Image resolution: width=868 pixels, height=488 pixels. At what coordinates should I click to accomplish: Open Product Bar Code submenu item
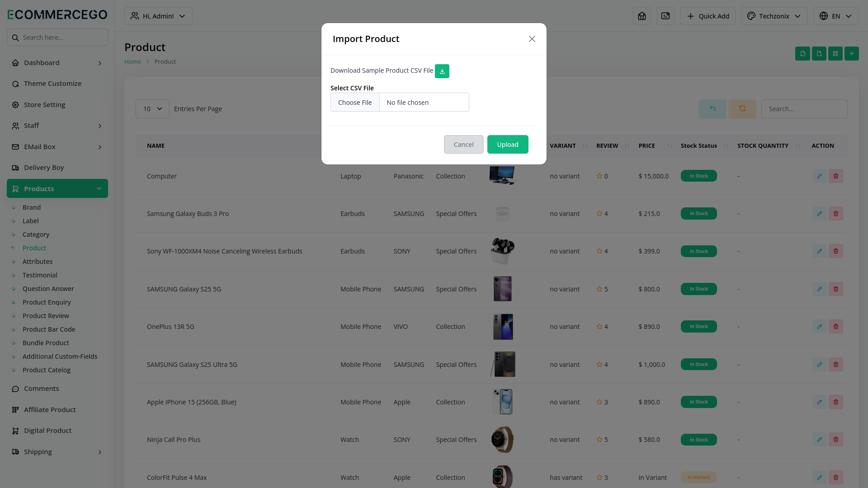pyautogui.click(x=49, y=329)
